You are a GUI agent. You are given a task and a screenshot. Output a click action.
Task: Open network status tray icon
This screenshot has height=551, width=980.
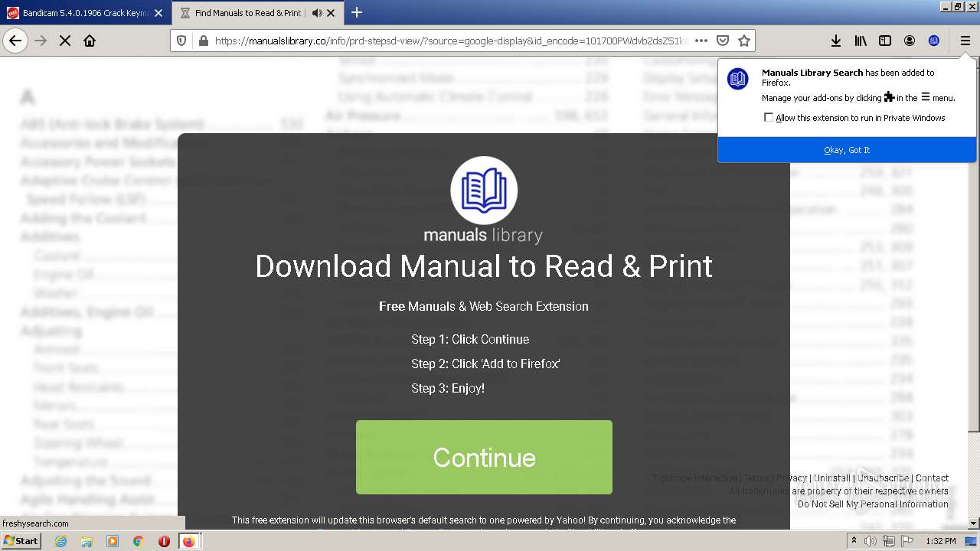click(889, 541)
